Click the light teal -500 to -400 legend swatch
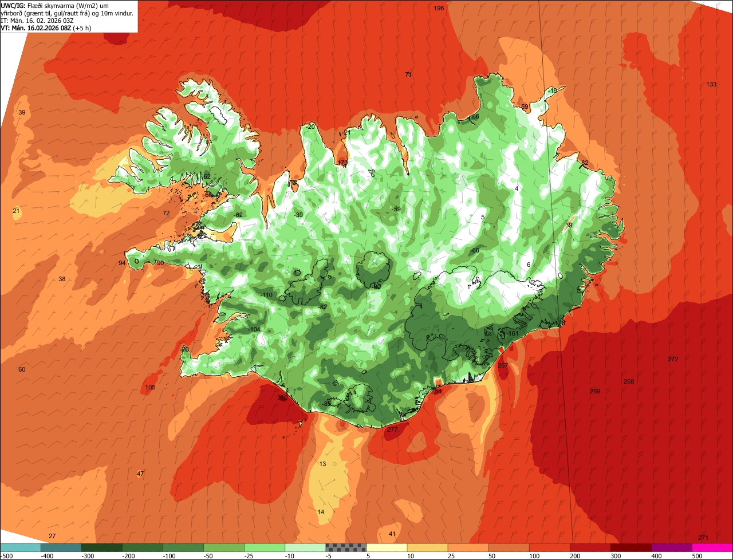The image size is (733, 560). pyautogui.click(x=20, y=547)
